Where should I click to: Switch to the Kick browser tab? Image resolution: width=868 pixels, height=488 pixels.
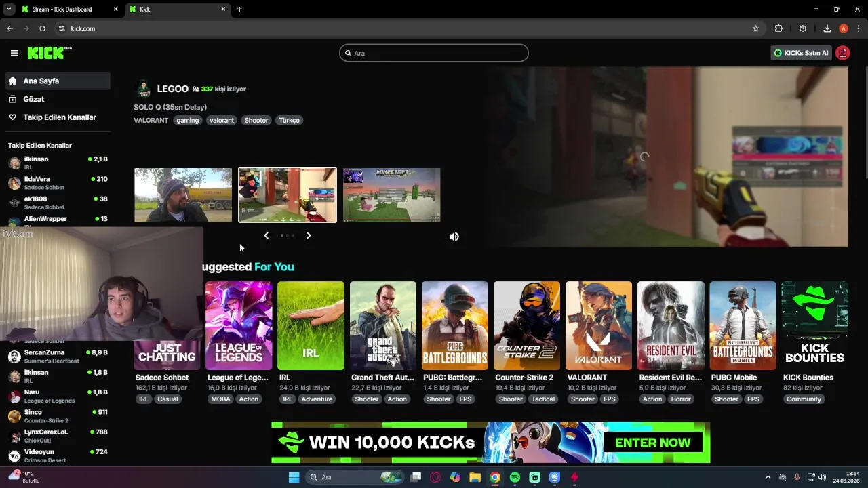pos(178,9)
